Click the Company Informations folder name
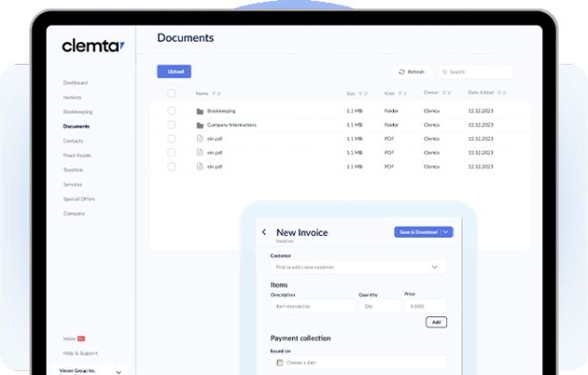588x375 pixels. (x=232, y=125)
